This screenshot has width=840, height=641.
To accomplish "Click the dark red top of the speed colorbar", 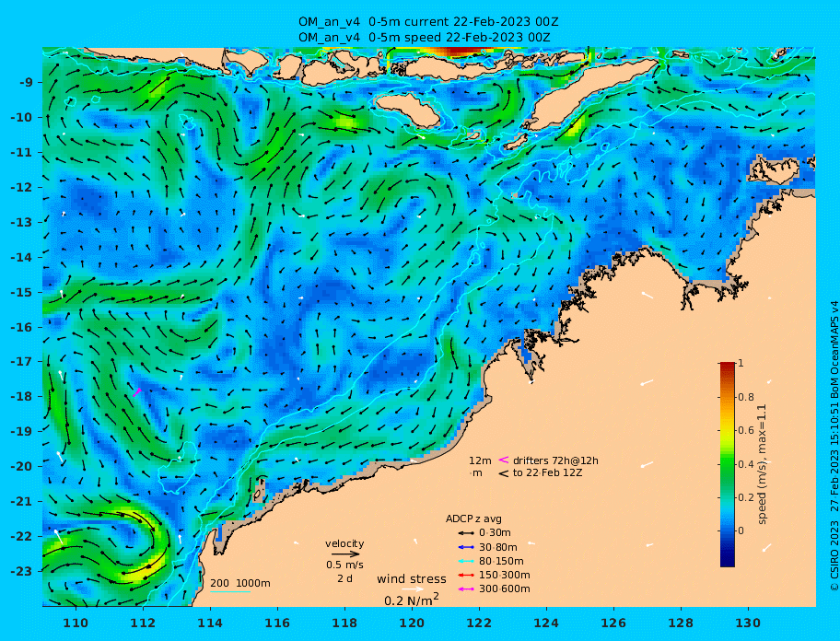I will [728, 367].
